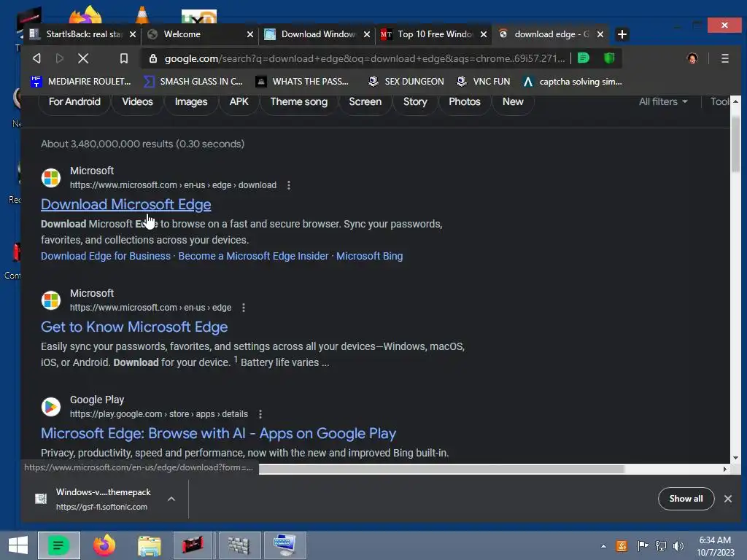The width and height of the screenshot is (747, 560).
Task: Expand the themepack download options chevron
Action: (x=171, y=499)
